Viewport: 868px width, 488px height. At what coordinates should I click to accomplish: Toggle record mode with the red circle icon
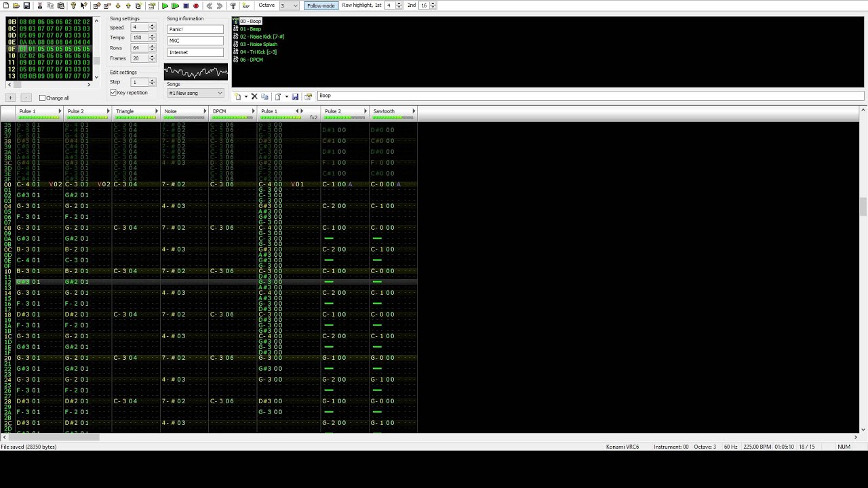[x=196, y=5]
